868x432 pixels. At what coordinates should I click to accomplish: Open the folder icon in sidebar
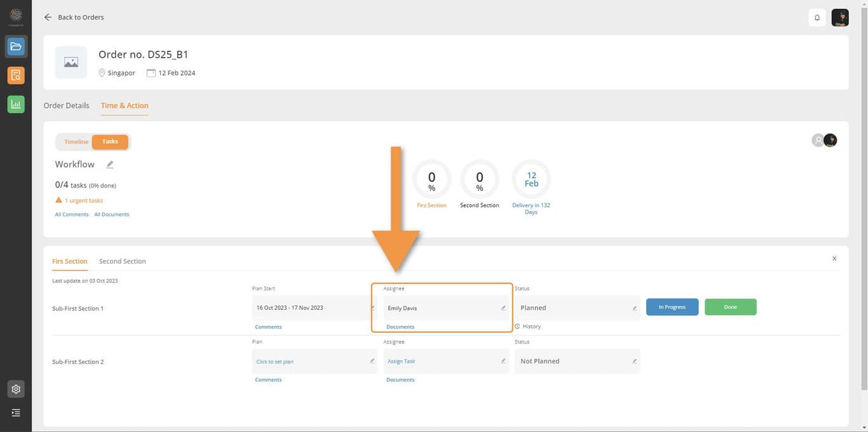(16, 46)
